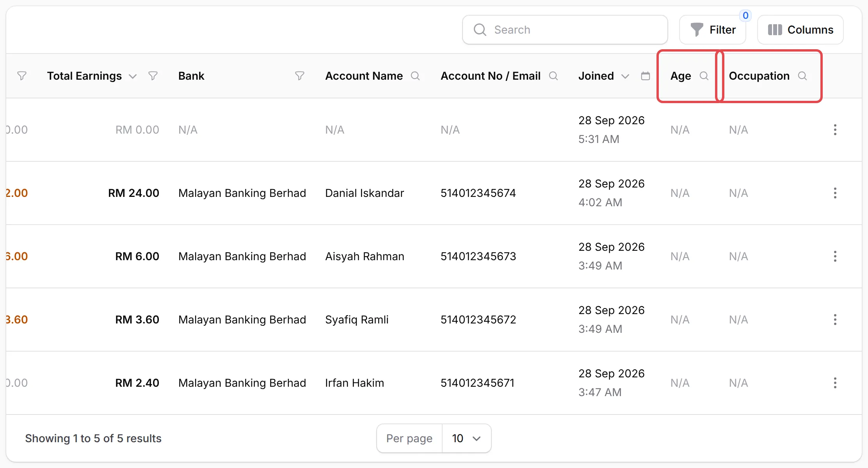
Task: Click the Account Name column header
Action: 364,76
